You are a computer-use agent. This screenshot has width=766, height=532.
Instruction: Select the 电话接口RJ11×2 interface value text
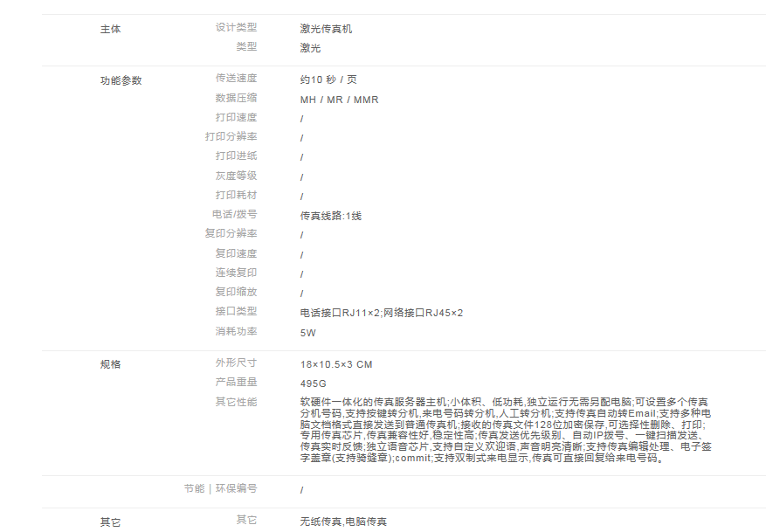point(341,313)
